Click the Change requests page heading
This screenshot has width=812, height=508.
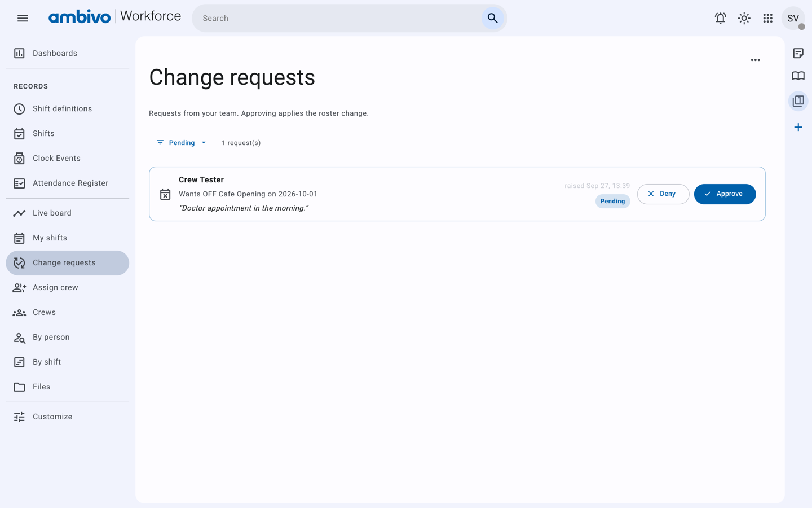tap(232, 77)
